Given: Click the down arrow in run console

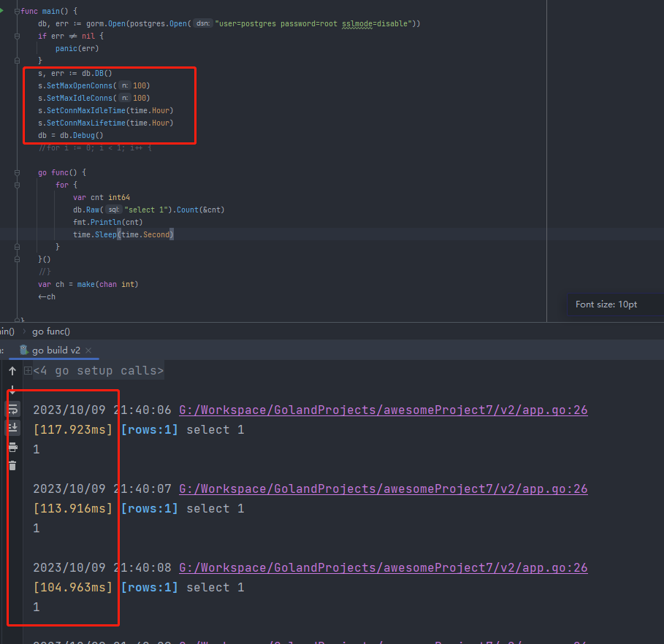Looking at the screenshot, I should point(12,390).
